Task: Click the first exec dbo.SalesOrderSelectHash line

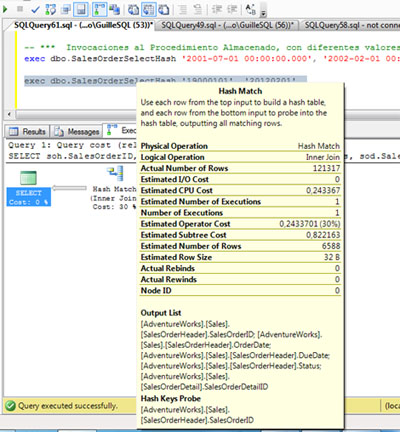Action: (212, 59)
